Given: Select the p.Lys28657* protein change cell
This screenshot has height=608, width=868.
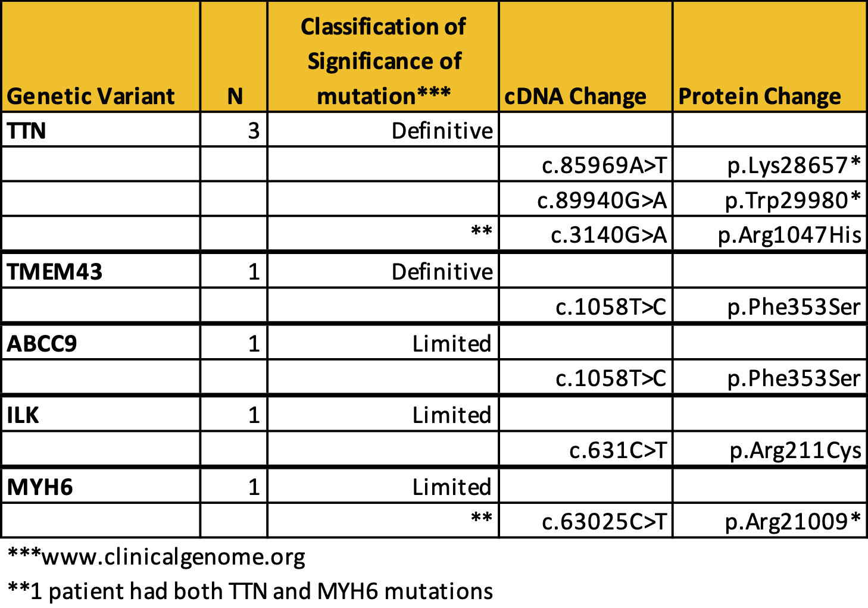Looking at the screenshot, I should tap(794, 165).
